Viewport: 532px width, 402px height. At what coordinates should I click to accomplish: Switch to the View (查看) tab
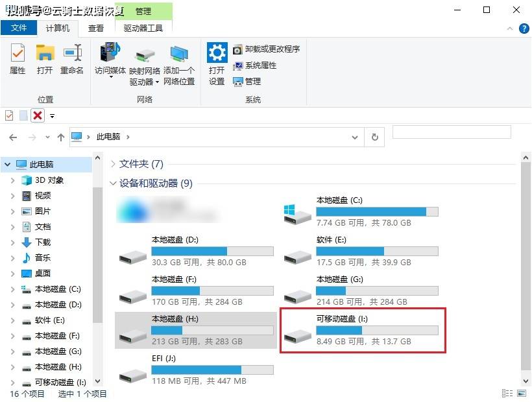[95, 28]
